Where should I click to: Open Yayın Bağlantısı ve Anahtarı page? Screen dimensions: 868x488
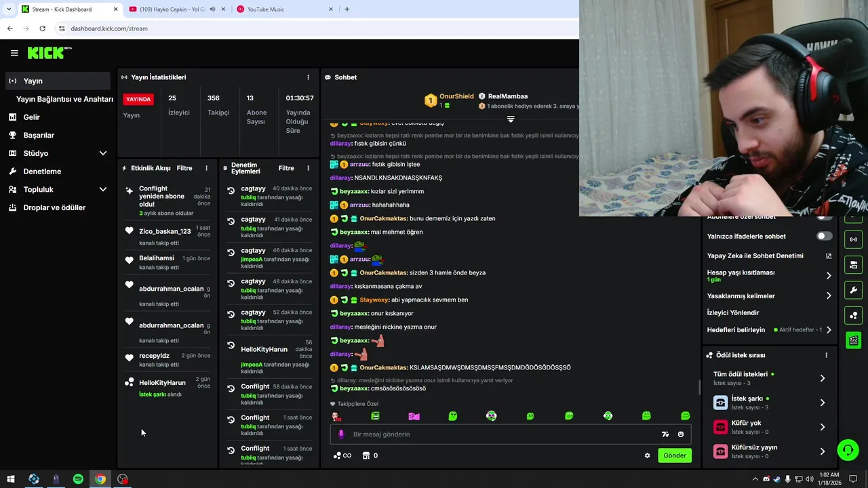(x=64, y=99)
